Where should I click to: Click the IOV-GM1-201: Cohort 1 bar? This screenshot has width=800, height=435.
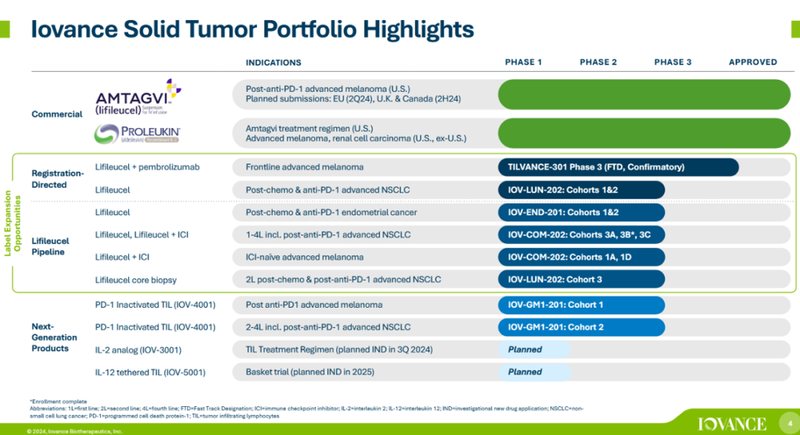click(581, 304)
